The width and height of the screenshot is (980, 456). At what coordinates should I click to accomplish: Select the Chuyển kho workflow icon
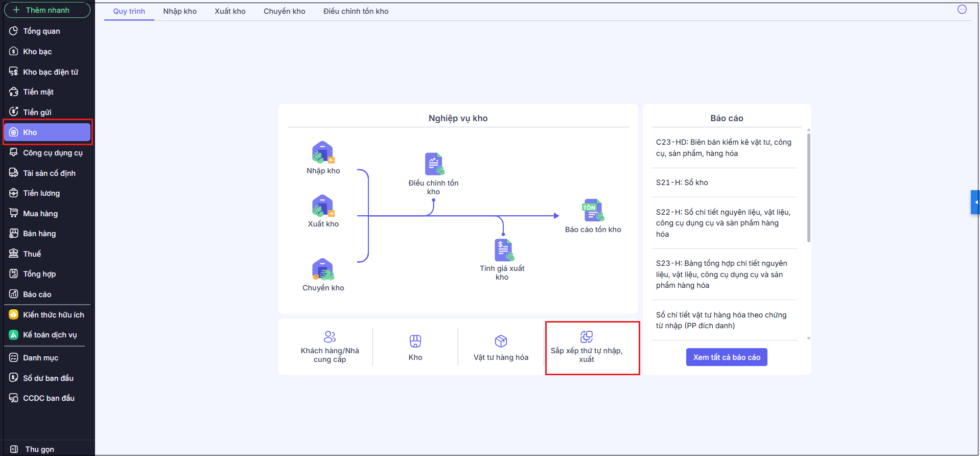[x=323, y=269]
